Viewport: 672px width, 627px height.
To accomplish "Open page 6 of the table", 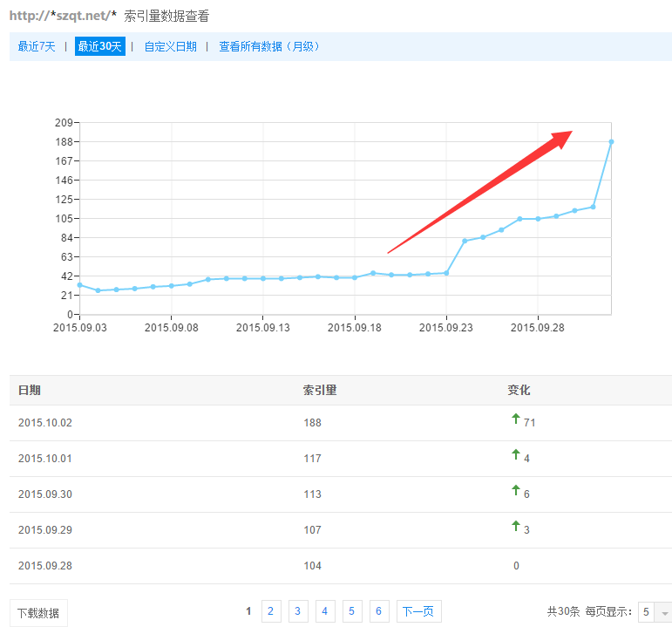I will click(378, 611).
